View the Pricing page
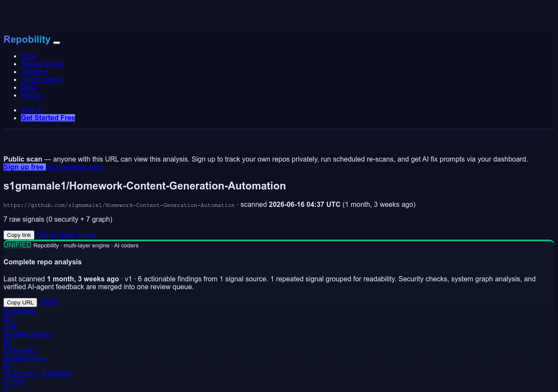This screenshot has width=558, height=392. coord(31,95)
